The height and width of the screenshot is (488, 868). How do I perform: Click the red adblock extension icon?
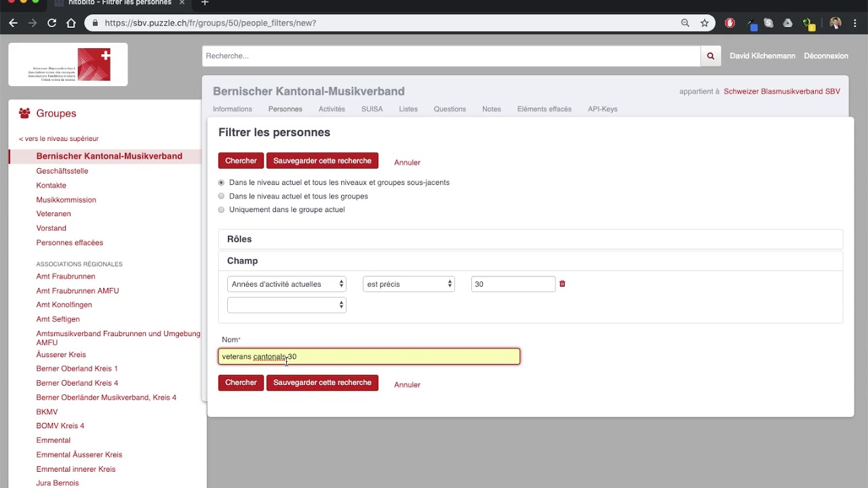[730, 23]
